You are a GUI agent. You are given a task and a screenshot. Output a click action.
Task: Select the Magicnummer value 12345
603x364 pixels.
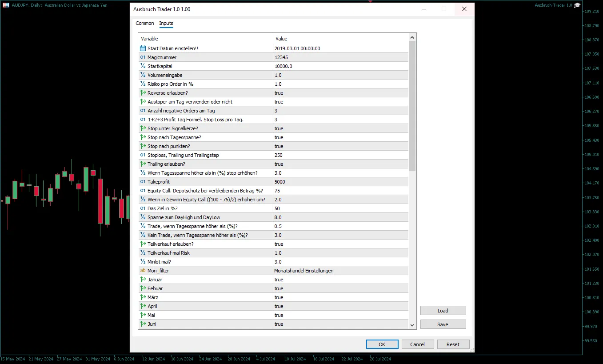coord(281,57)
